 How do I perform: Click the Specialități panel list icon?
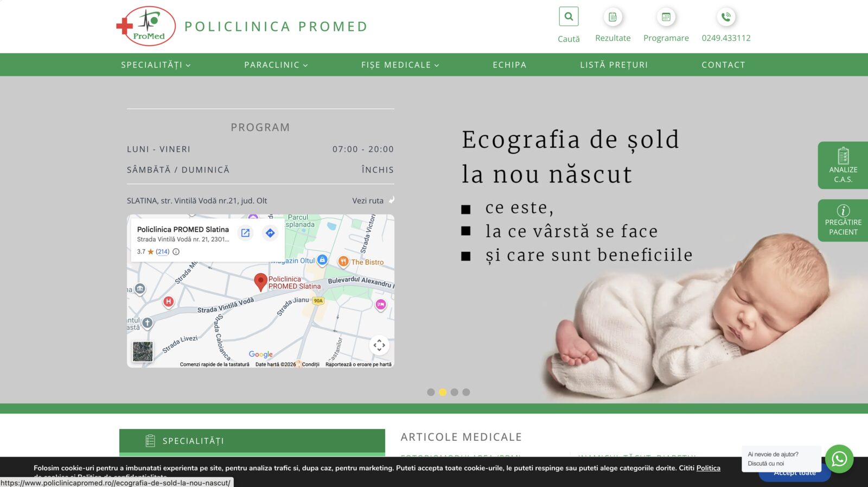(x=150, y=441)
